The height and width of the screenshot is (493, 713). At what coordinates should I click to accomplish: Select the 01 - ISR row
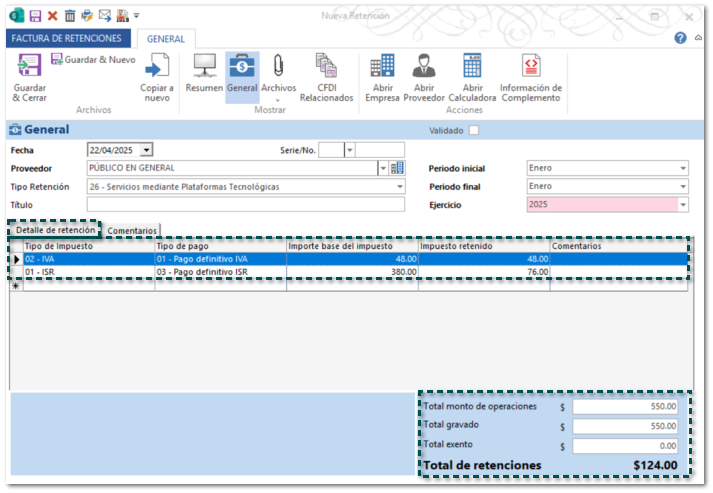[x=88, y=271]
